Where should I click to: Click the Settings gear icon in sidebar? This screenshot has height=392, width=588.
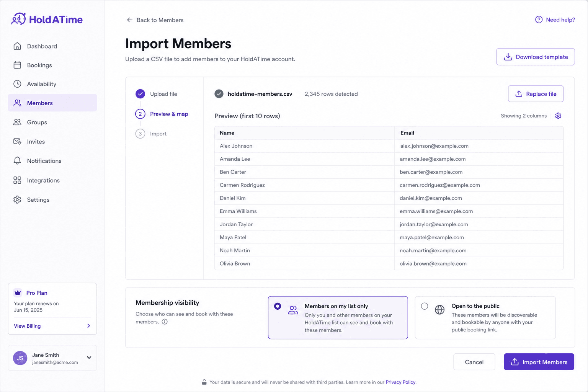pos(17,200)
